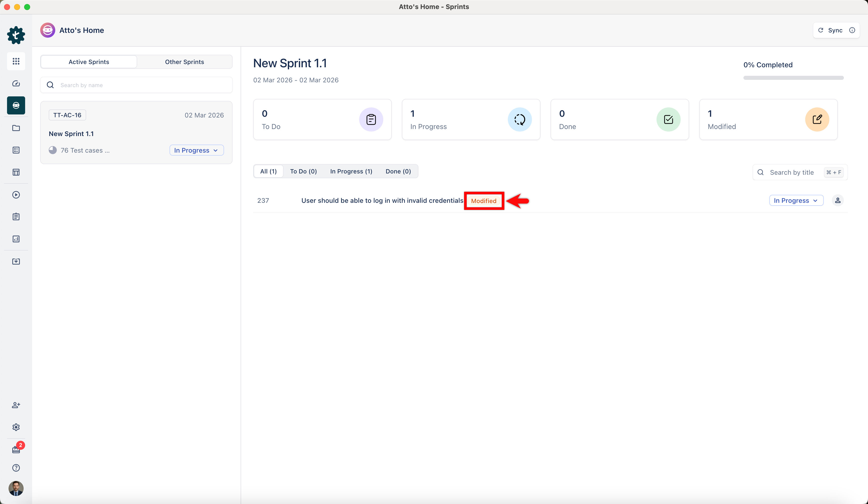868x504 pixels.
Task: Open the apps grid icon in sidebar
Action: (x=16, y=61)
